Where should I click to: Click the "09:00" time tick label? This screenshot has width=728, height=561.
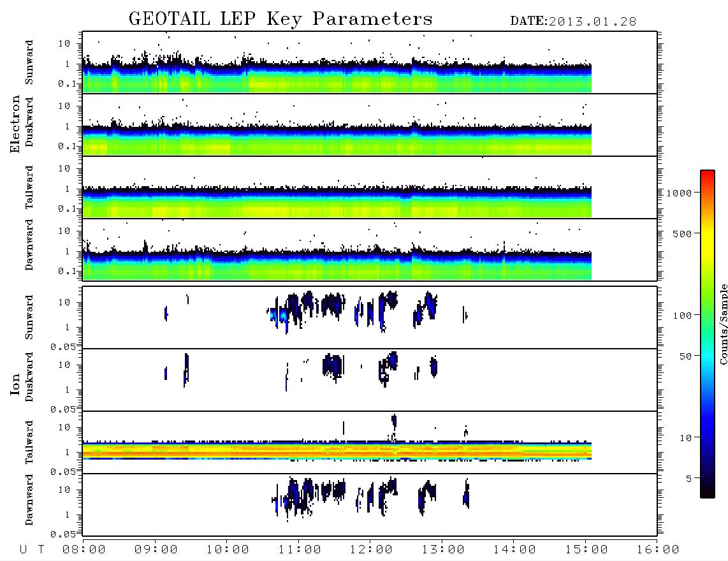pos(156,550)
